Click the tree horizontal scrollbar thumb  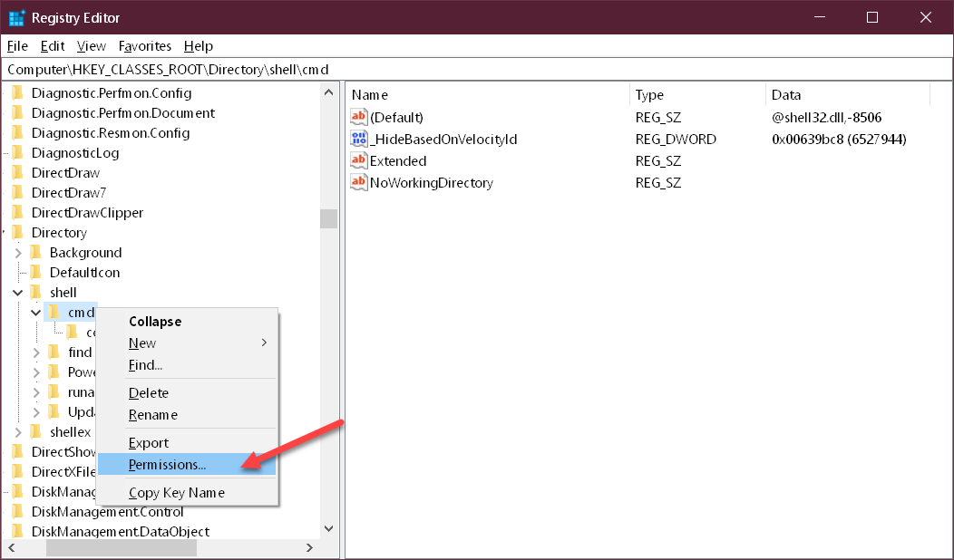122,548
